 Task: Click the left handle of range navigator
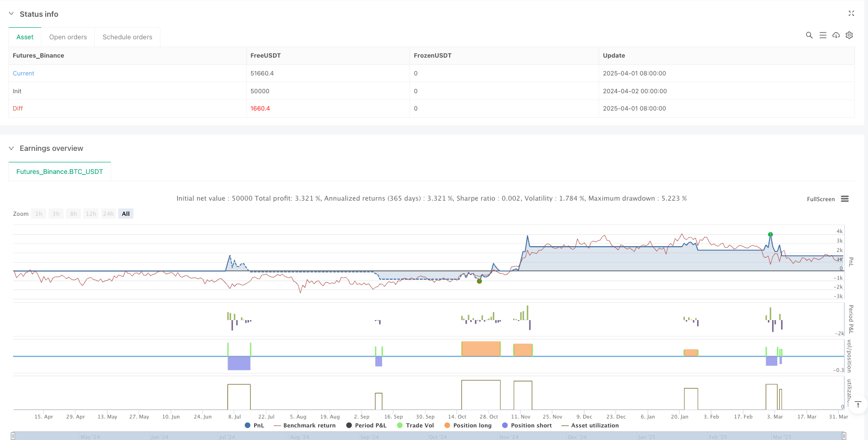[13, 436]
